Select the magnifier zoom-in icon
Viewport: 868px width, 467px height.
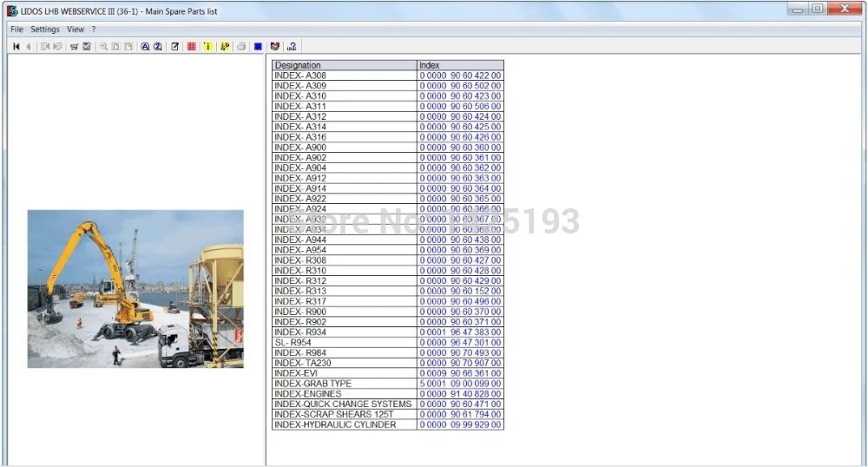103,47
